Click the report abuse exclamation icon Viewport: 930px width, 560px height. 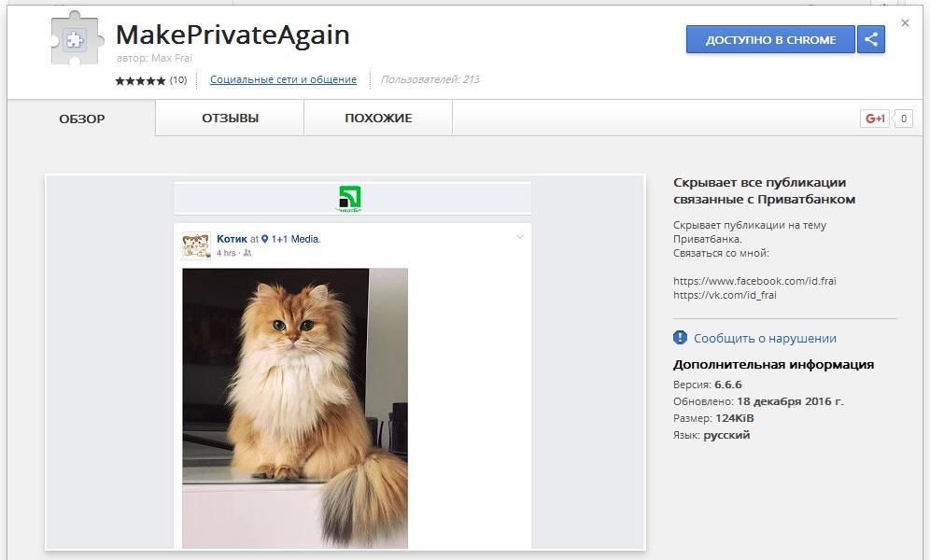[x=680, y=338]
